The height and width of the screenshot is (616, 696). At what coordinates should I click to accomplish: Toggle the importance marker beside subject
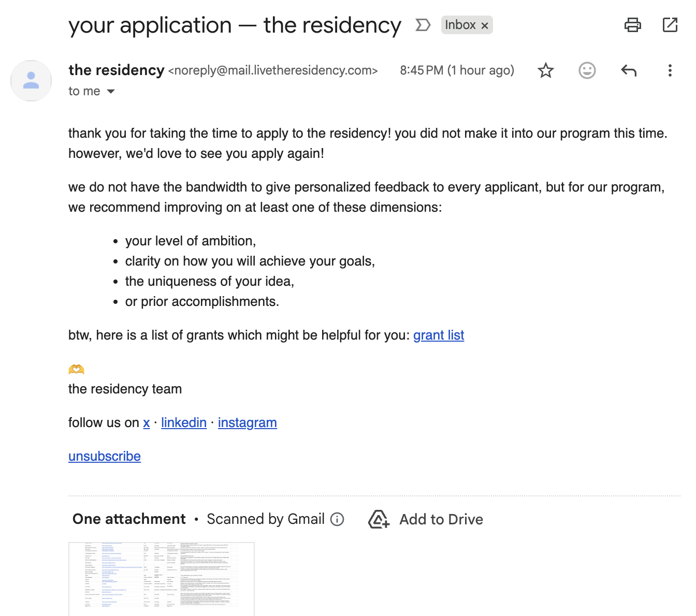[423, 25]
